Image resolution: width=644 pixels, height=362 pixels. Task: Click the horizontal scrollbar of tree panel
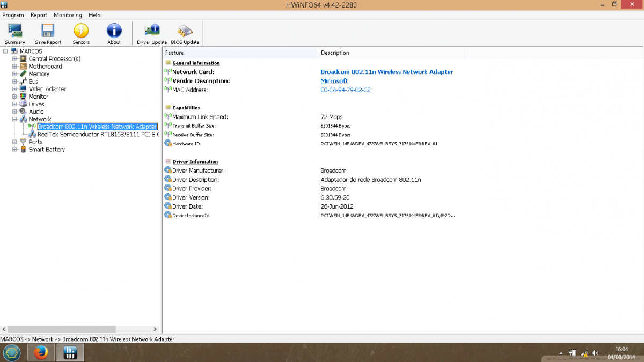click(x=62, y=329)
